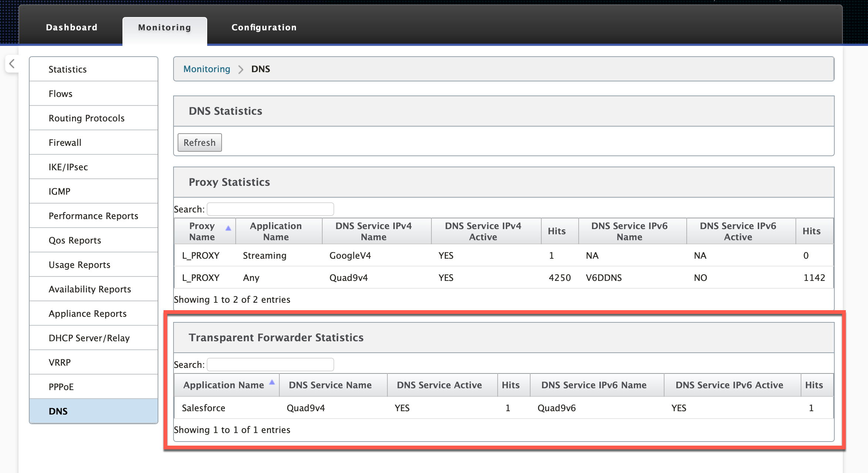Image resolution: width=868 pixels, height=473 pixels.
Task: Sort forwarder table by DNS Service IPv6 Name
Action: [x=597, y=385]
